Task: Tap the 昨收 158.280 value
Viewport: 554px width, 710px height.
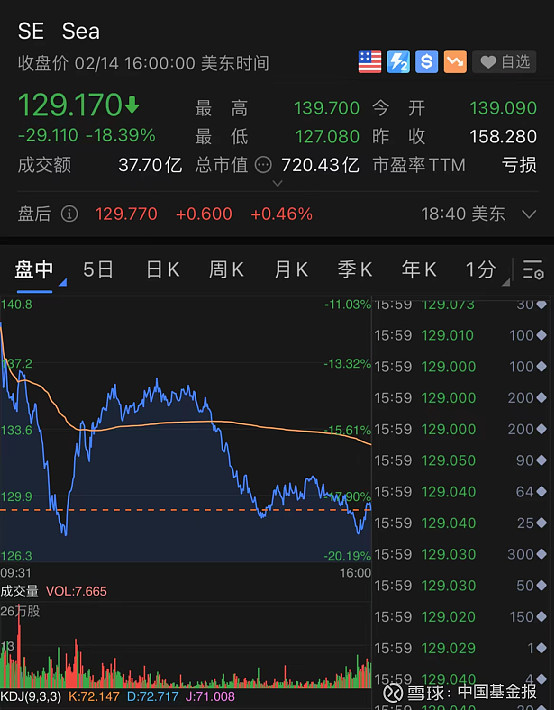Action: click(x=503, y=136)
